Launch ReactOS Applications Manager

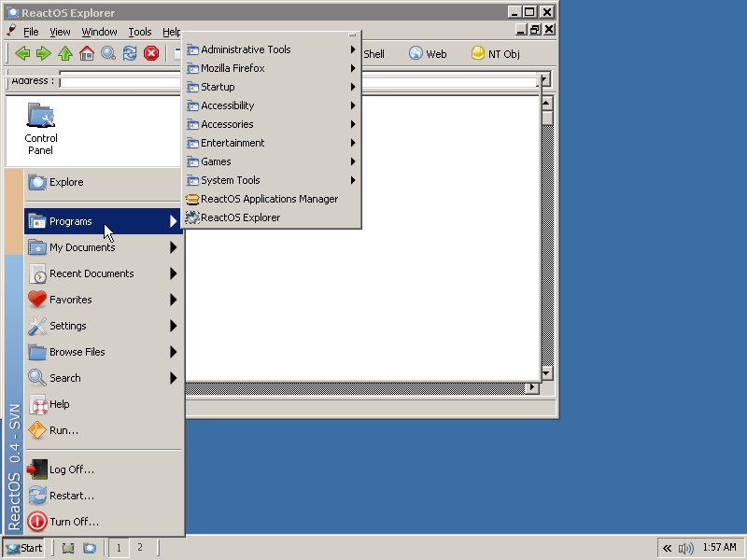[269, 199]
